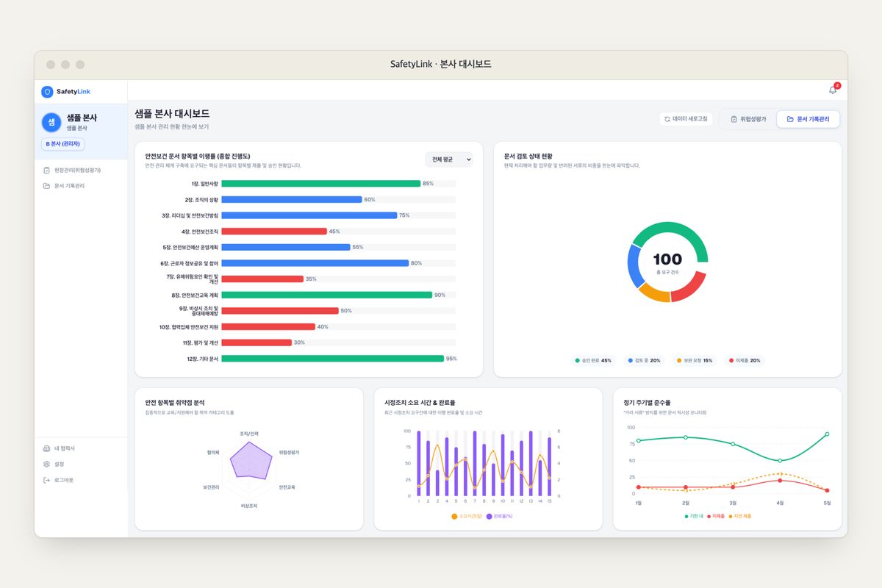Image resolution: width=882 pixels, height=588 pixels.
Task: Click the orange segment of donut chart
Action: 654,293
